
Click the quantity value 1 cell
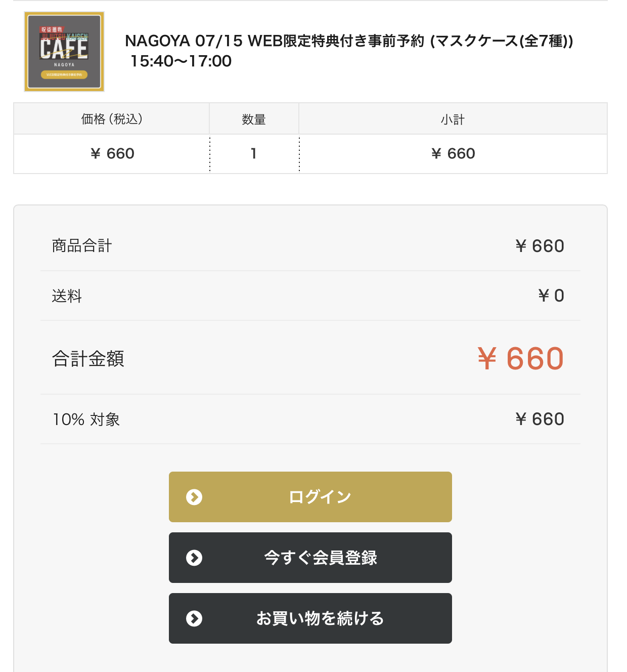(254, 154)
